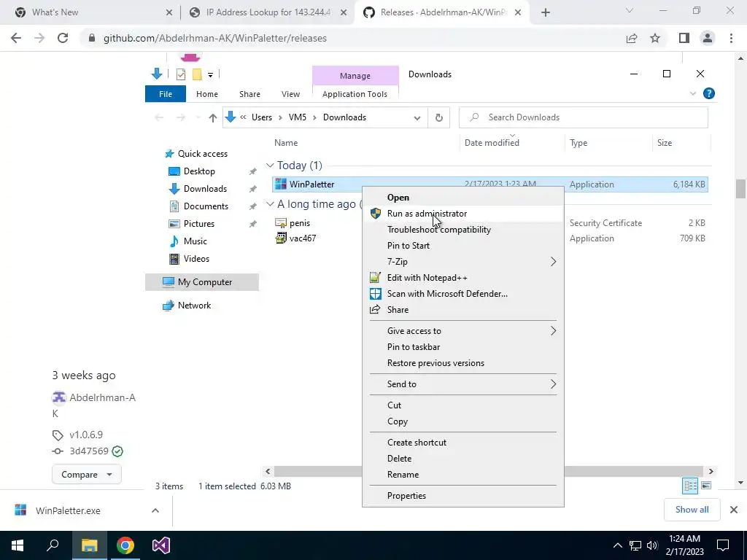
Task: Click the Properties checkmark icon in quick access toolbar
Action: (181, 74)
